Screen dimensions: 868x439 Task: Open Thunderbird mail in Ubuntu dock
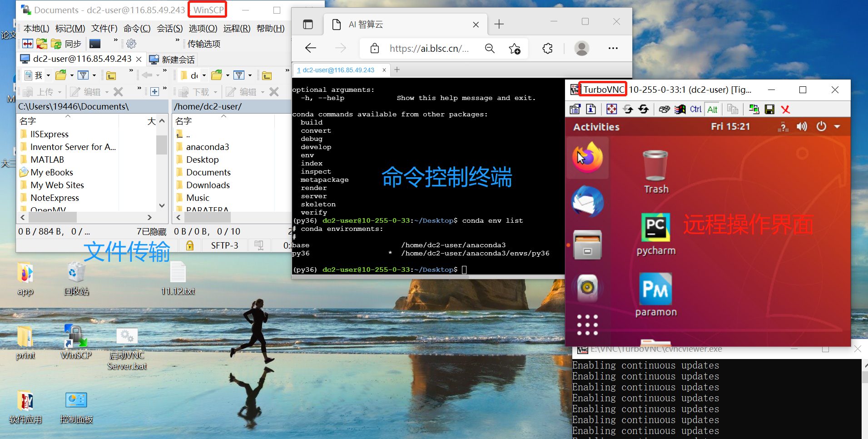tap(587, 201)
